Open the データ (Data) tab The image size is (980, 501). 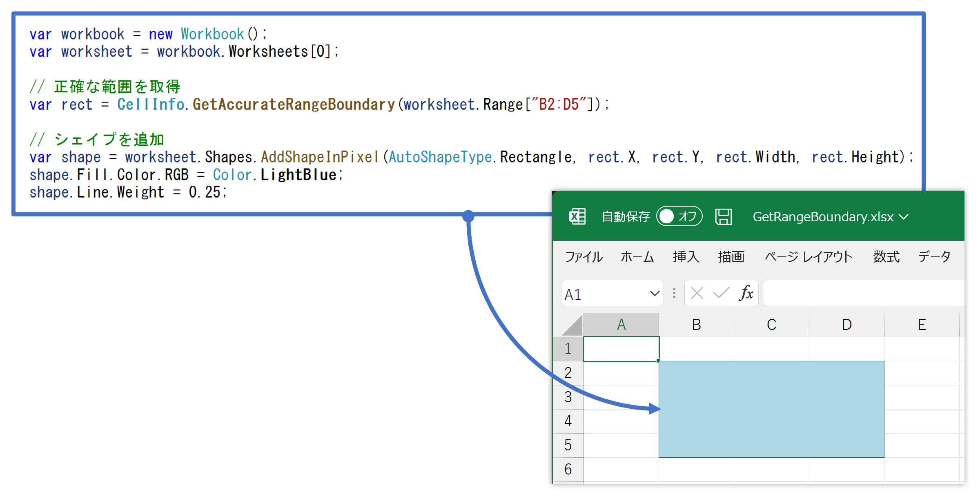pyautogui.click(x=935, y=257)
